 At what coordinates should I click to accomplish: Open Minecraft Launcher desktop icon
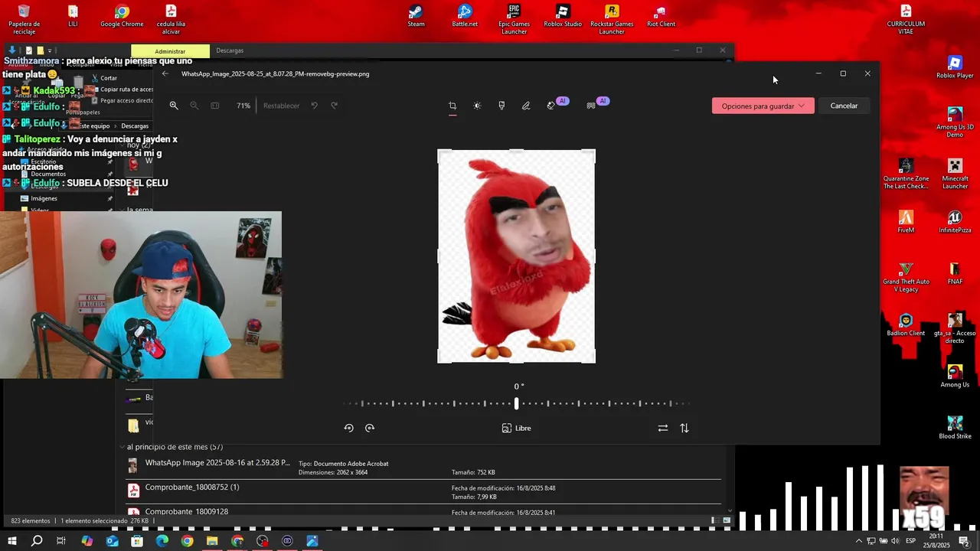pos(955,174)
